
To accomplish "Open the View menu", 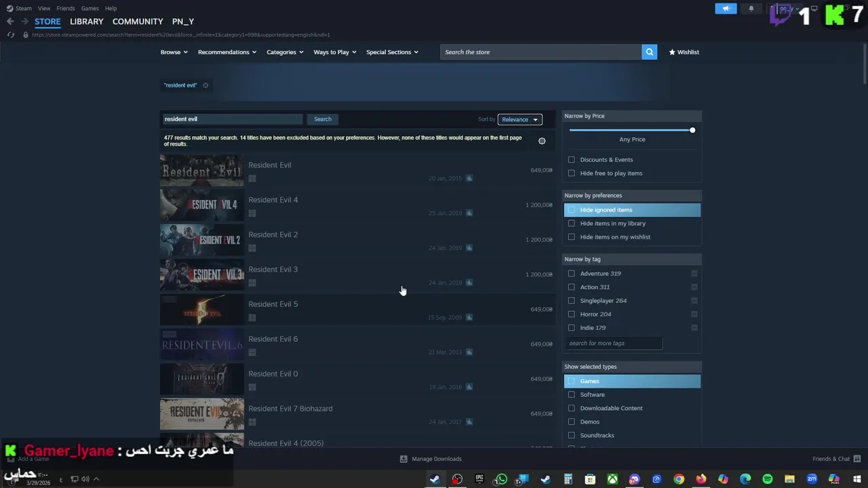I will click(44, 8).
